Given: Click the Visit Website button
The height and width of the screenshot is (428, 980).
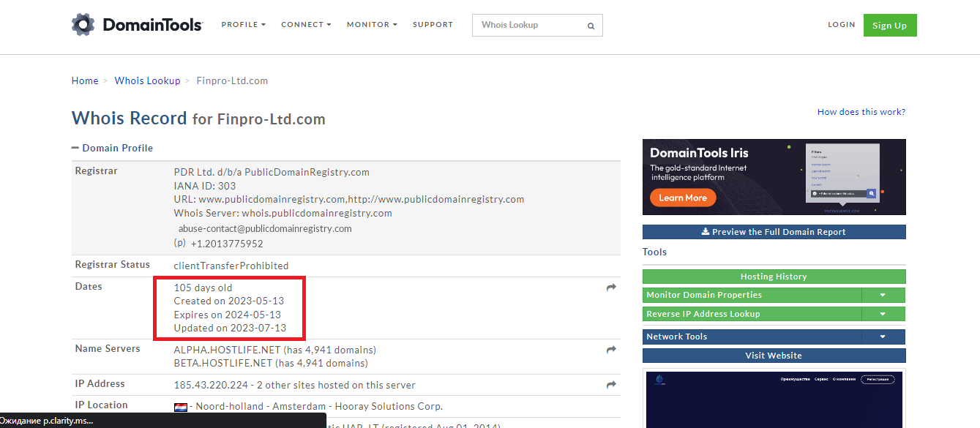Looking at the screenshot, I should click(774, 356).
